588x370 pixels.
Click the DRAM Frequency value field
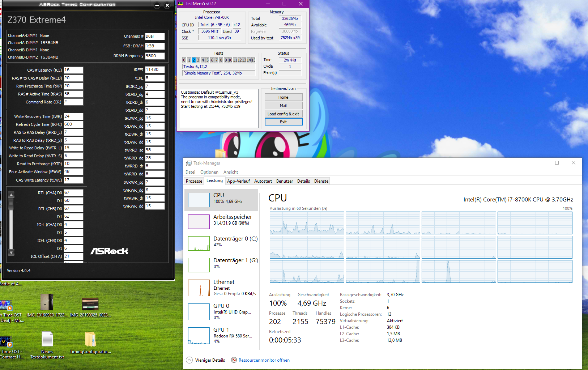[x=155, y=56]
